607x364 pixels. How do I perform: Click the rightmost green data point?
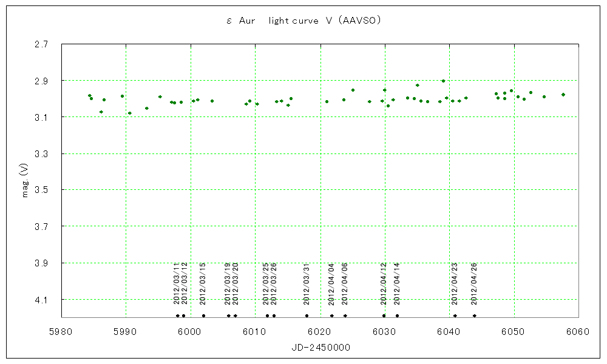pos(563,95)
